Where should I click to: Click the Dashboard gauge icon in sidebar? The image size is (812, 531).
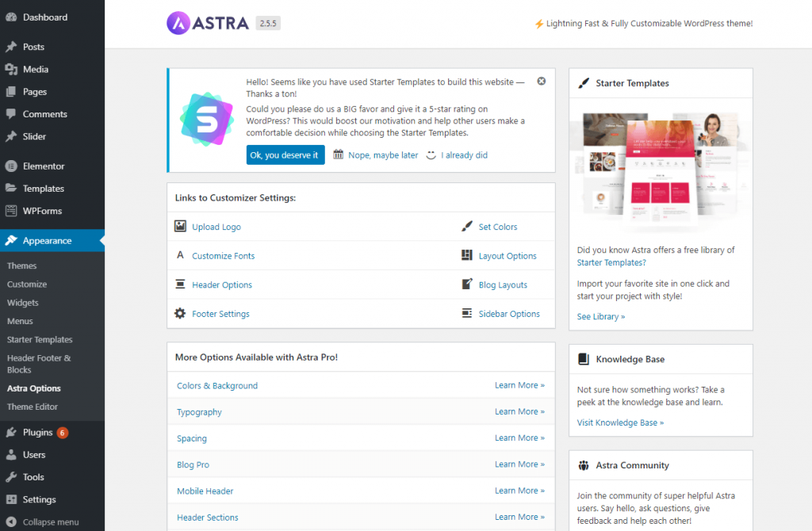point(11,17)
